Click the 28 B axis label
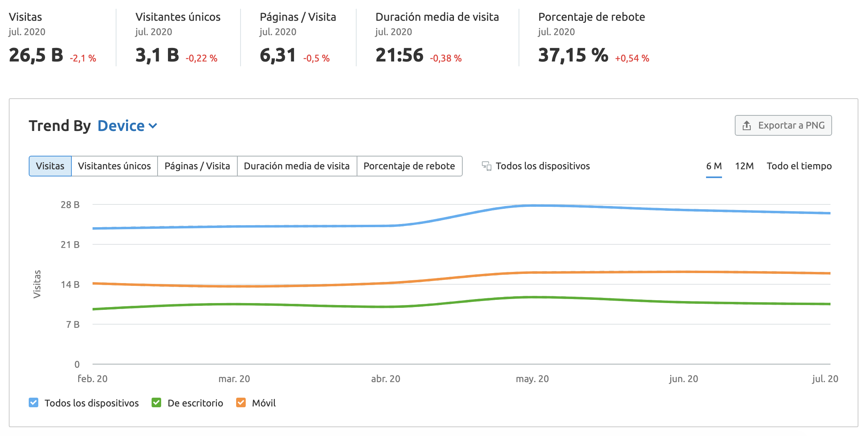The image size is (868, 436). tap(70, 204)
